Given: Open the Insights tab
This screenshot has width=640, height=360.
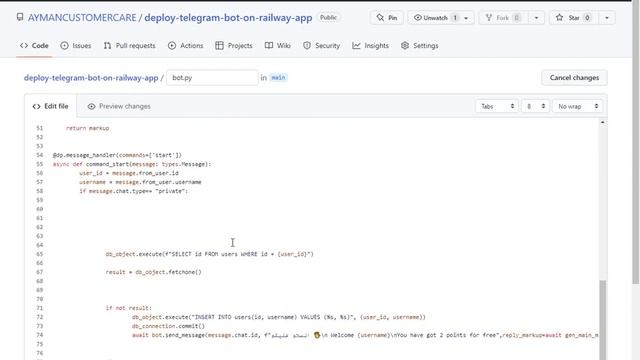Looking at the screenshot, I should click(x=370, y=46).
